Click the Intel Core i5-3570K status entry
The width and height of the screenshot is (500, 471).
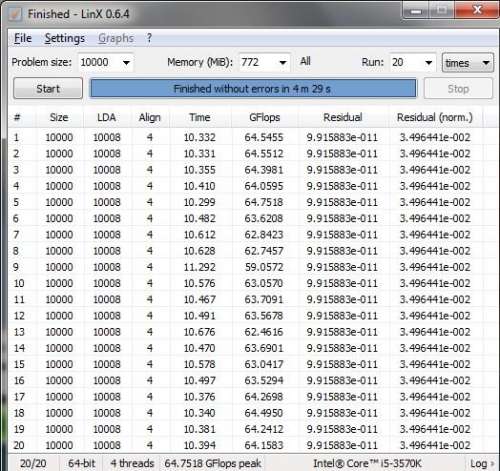[x=367, y=463]
